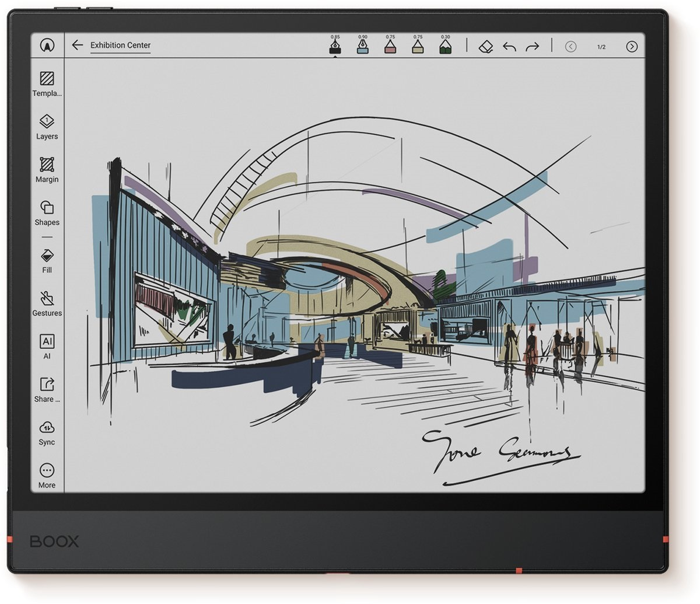Go to the next page
The height and width of the screenshot is (604, 700).
(632, 47)
